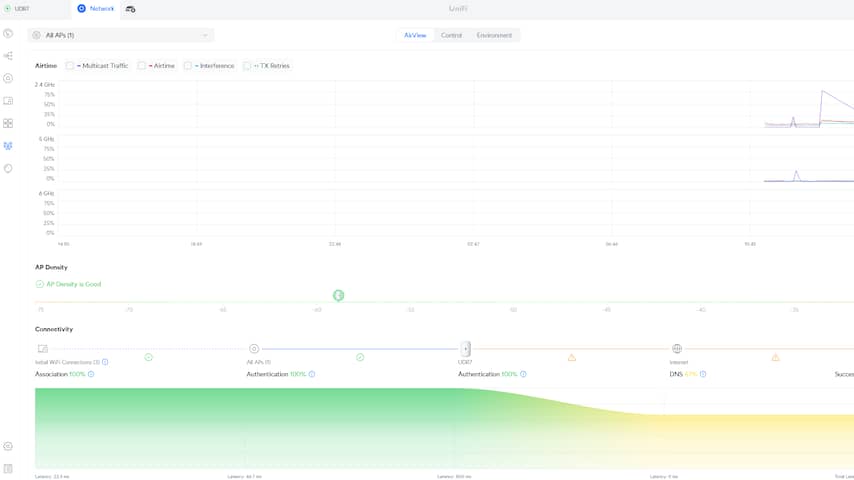Click the 2.4 GHz airtime spike in chart

tap(822, 93)
